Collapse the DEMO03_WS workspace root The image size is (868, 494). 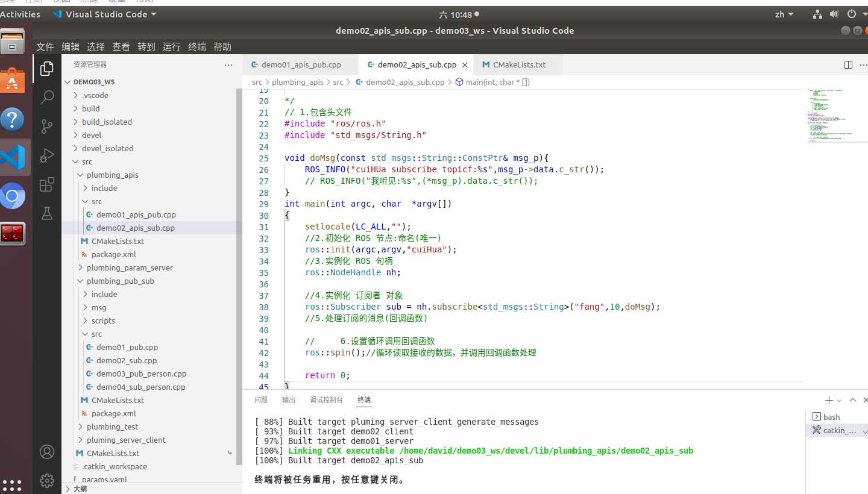[68, 81]
